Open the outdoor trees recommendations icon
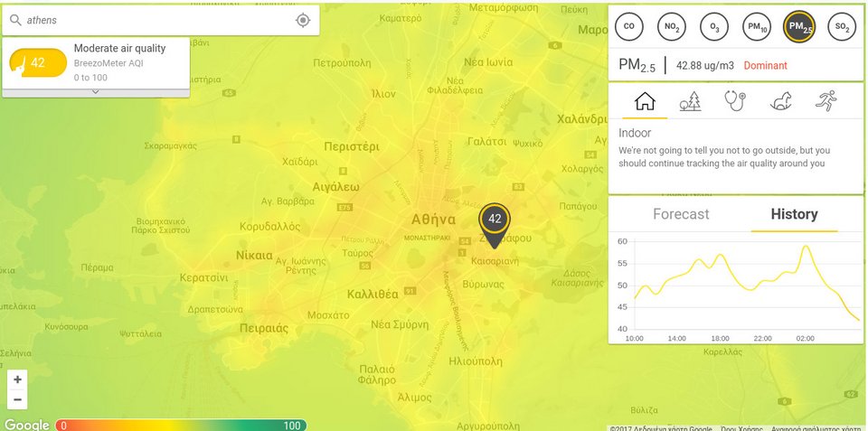Image resolution: width=868 pixels, height=431 pixels. pos(690,101)
